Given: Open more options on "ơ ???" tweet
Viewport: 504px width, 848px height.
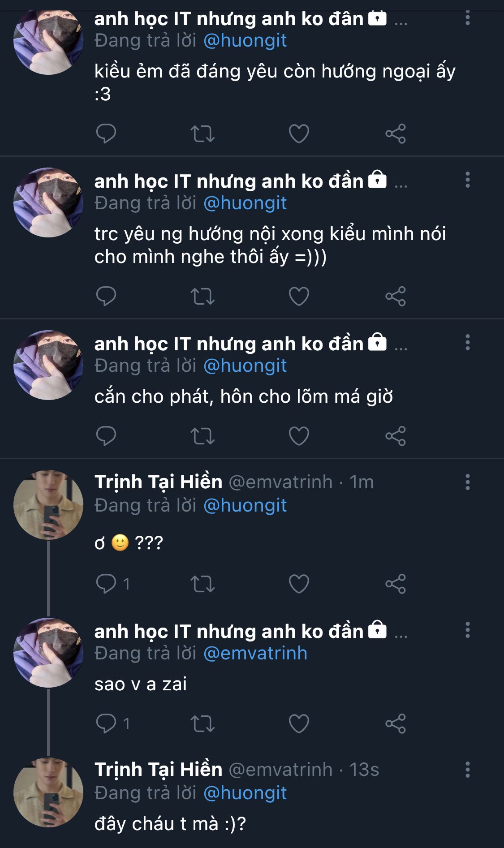Looking at the screenshot, I should pos(467,482).
